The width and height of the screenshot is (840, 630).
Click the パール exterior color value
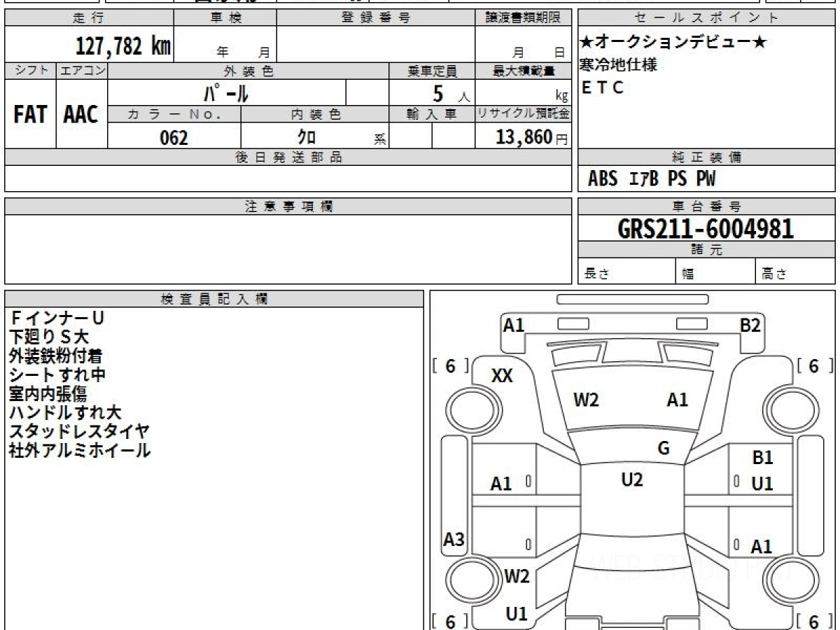click(x=225, y=92)
